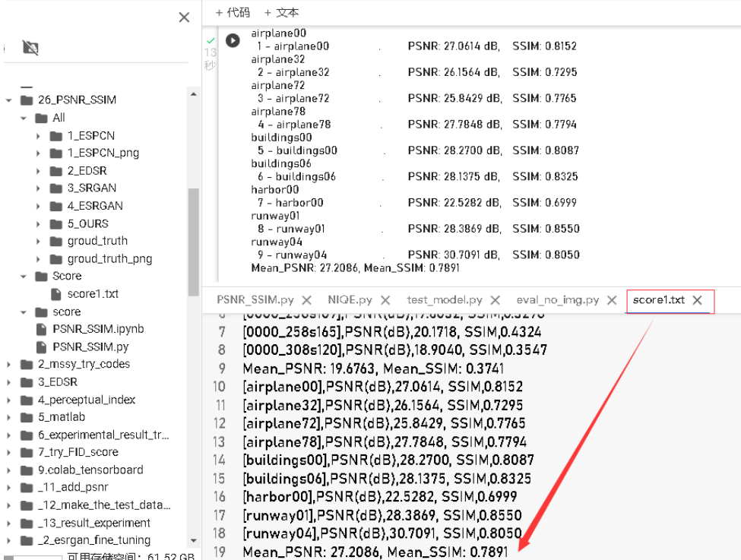Open PSNR_SSIM.py in file tree

pyautogui.click(x=90, y=347)
